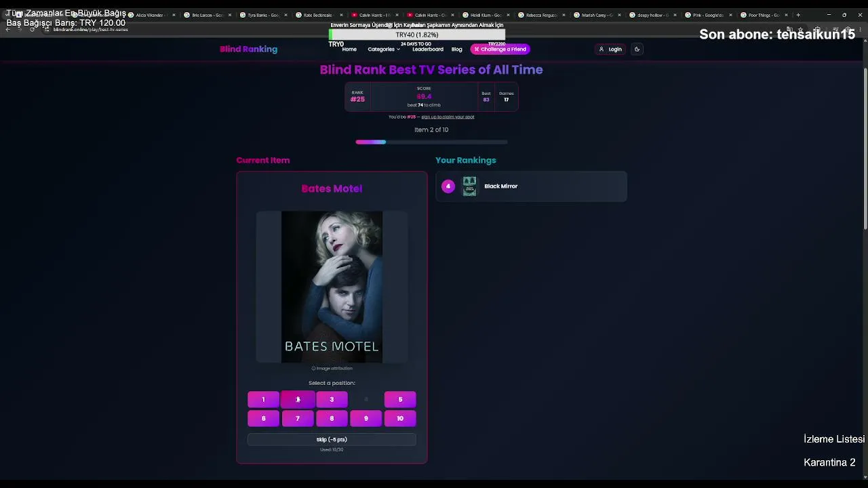Click the Item 2 of 10 progress bar

click(431, 142)
